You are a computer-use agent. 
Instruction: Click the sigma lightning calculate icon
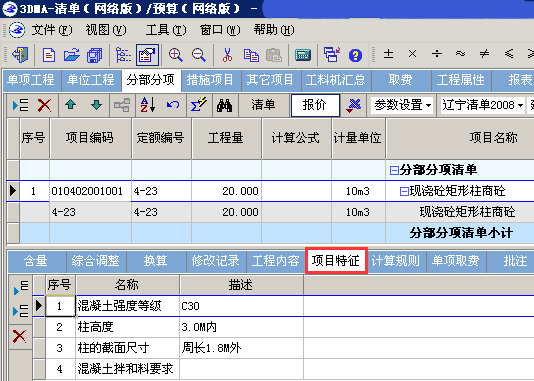[x=199, y=105]
